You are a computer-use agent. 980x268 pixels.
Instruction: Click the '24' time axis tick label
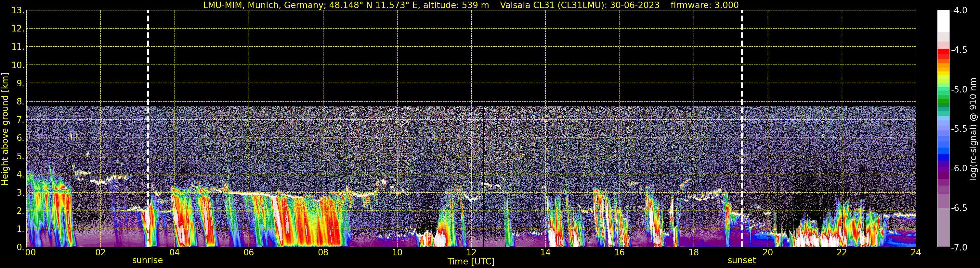coord(916,252)
